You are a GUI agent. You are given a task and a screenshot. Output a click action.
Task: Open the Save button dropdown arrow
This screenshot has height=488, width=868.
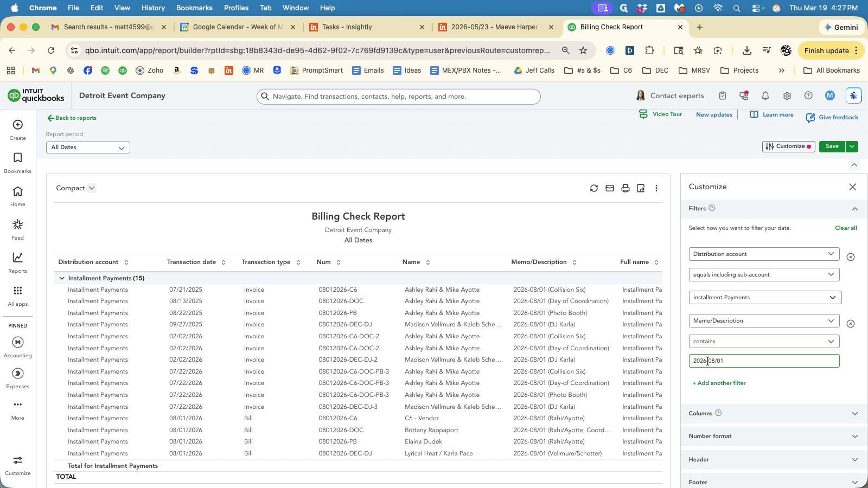[x=852, y=146]
